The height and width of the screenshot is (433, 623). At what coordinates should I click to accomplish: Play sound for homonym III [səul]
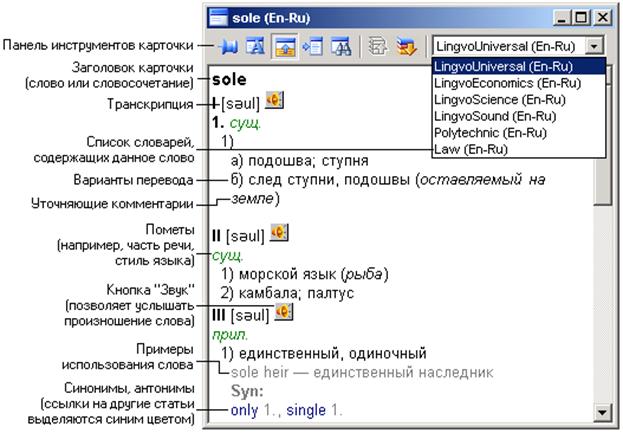pyautogui.click(x=284, y=312)
